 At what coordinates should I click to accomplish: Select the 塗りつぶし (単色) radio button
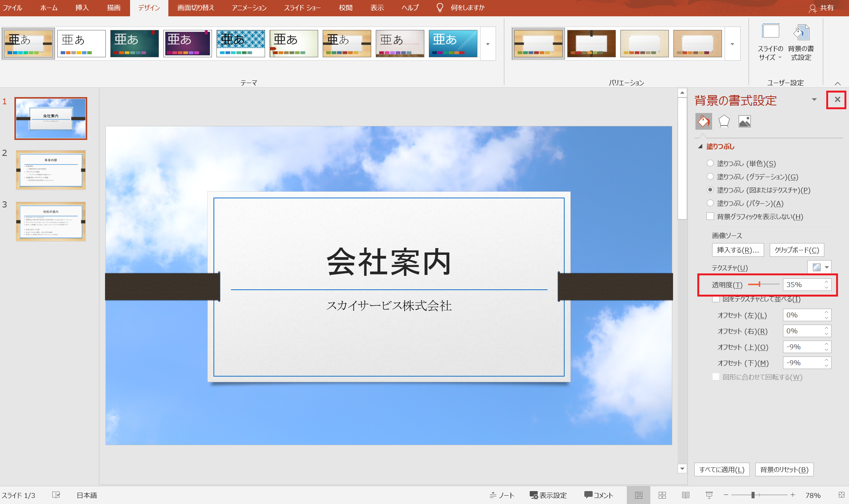point(710,163)
